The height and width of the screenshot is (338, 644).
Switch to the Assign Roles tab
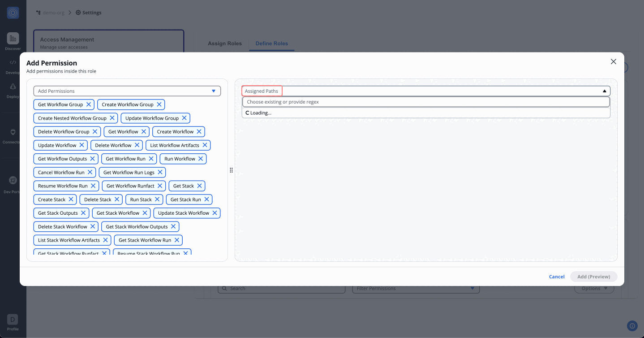224,43
